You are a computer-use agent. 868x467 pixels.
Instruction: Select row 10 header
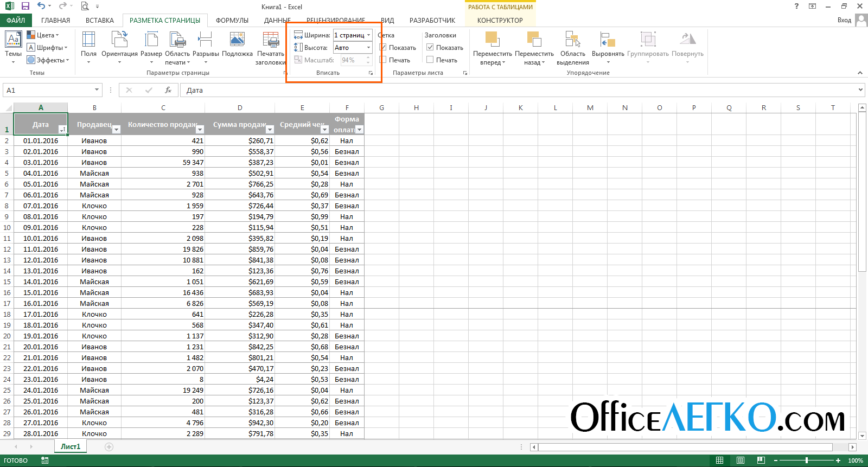[x=7, y=227]
